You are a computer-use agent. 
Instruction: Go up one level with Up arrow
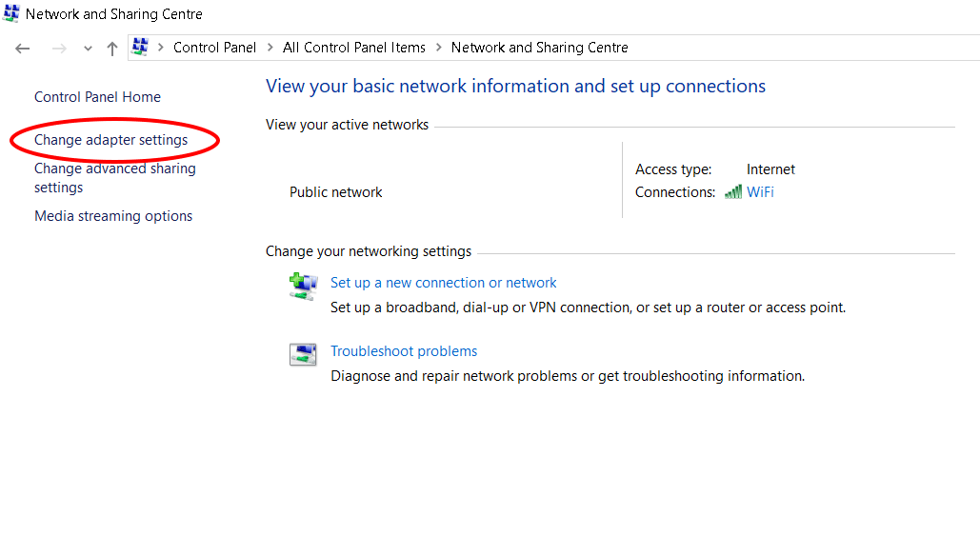tap(111, 49)
